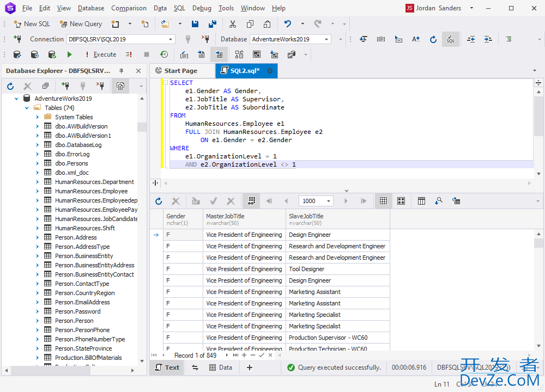Screen dimensions: 545x392
Task: Click the green Start debugging play icon
Action: point(70,54)
